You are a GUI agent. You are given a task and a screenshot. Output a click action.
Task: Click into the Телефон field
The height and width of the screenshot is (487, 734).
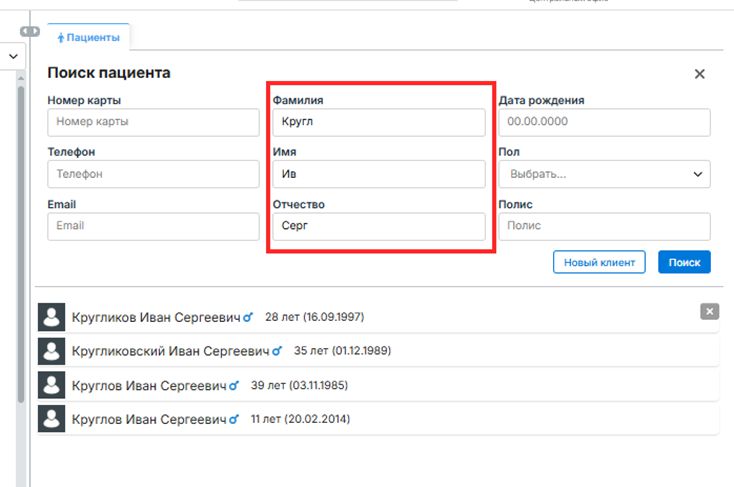pos(153,174)
